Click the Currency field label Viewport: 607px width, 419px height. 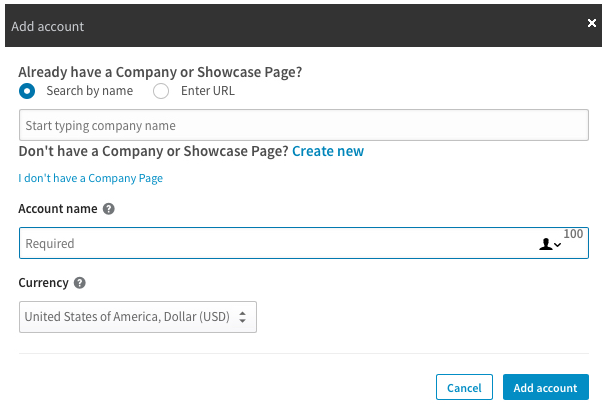coord(43,283)
